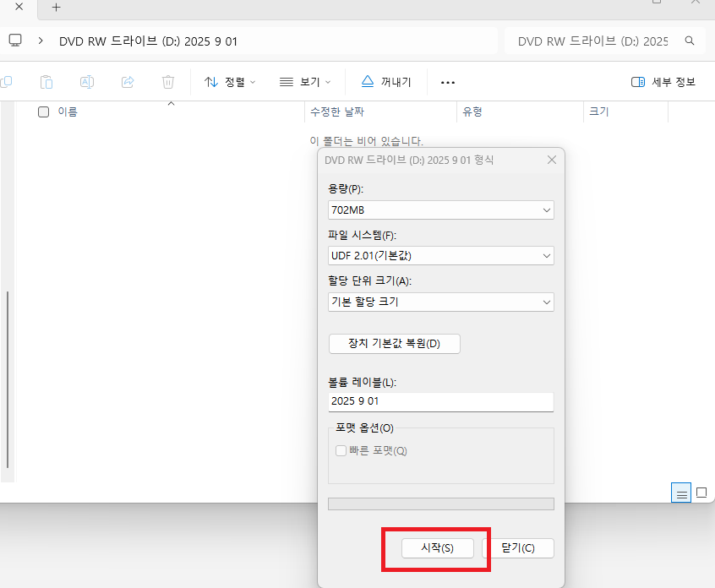Open the 세부 정보 details pane
Viewport: 715px width, 588px height.
point(663,80)
